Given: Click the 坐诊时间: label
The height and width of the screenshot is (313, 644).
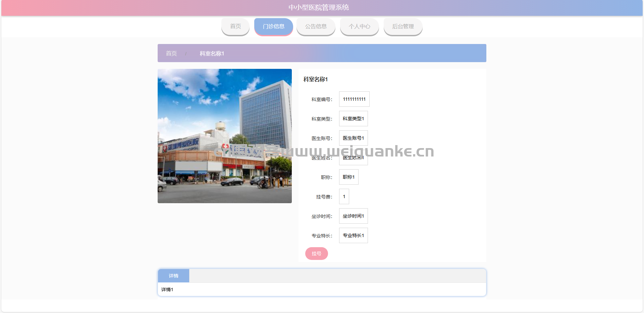Looking at the screenshot, I should coord(322,216).
